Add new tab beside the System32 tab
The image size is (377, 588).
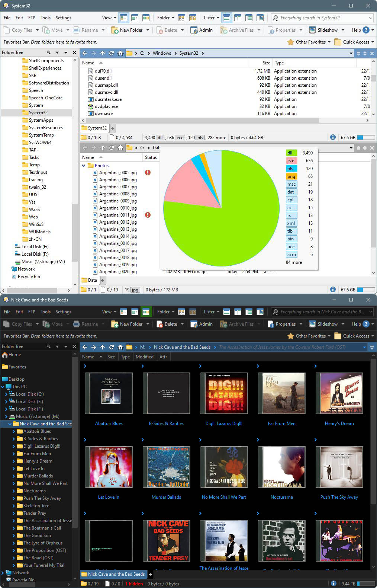112,128
